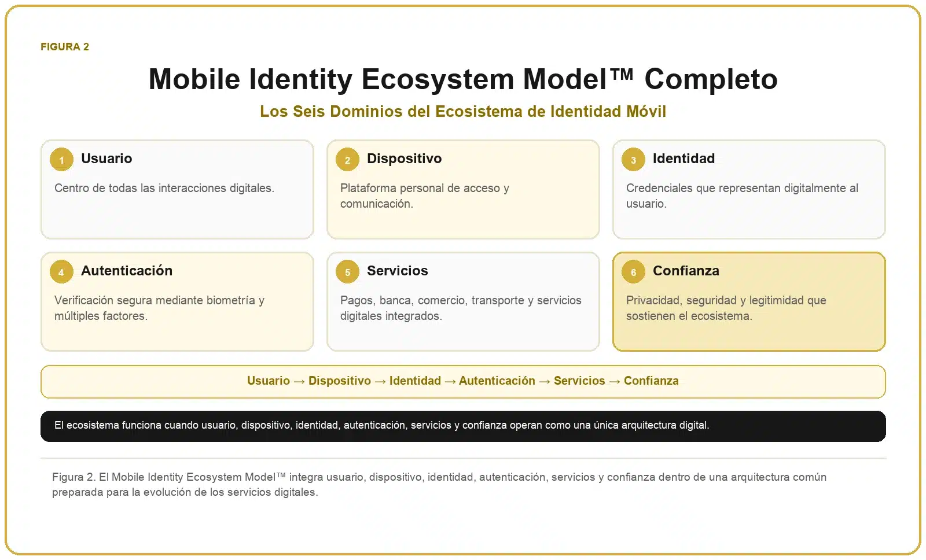Click the text "Centro de todas las interacciones digitales."
This screenshot has width=926, height=560.
(x=164, y=188)
